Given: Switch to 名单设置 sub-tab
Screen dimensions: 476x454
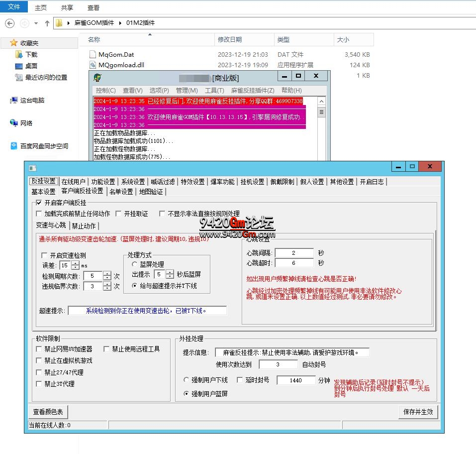Looking at the screenshot, I should pos(121,192).
